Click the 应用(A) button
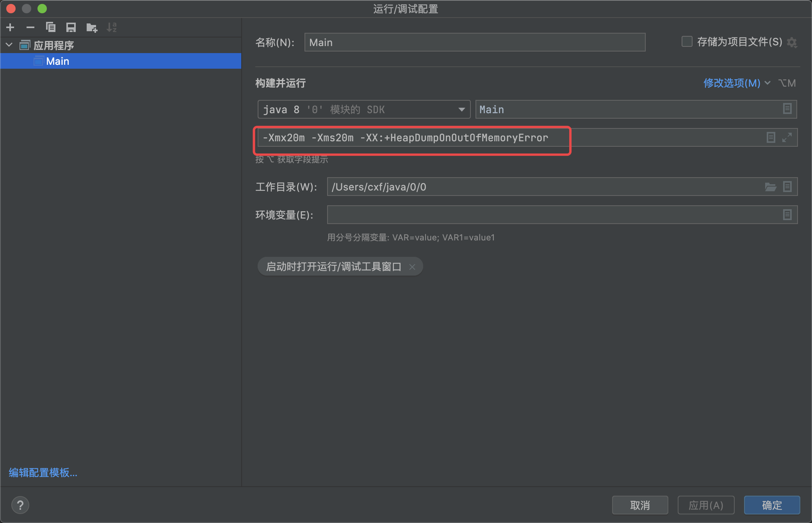This screenshot has height=523, width=812. pyautogui.click(x=706, y=505)
